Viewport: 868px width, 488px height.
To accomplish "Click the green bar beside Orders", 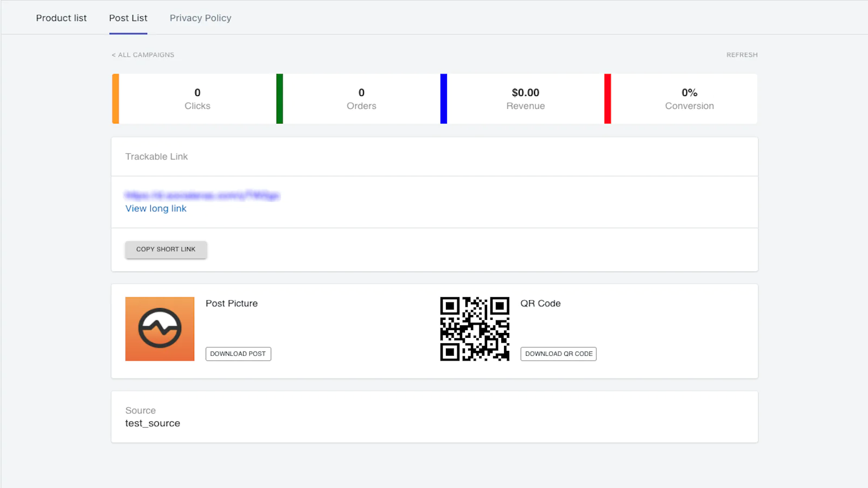I will point(279,99).
